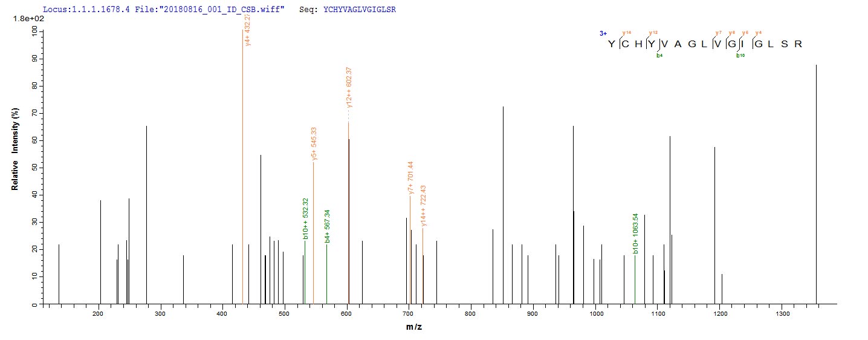Click the blue 3+ charge state label
Screen dimensions: 868x340
tap(603, 33)
